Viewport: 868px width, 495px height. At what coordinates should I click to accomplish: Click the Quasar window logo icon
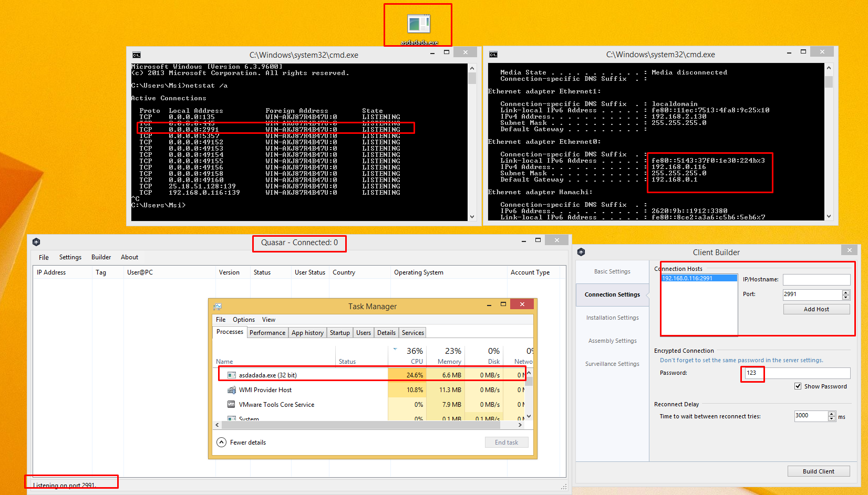(x=36, y=242)
